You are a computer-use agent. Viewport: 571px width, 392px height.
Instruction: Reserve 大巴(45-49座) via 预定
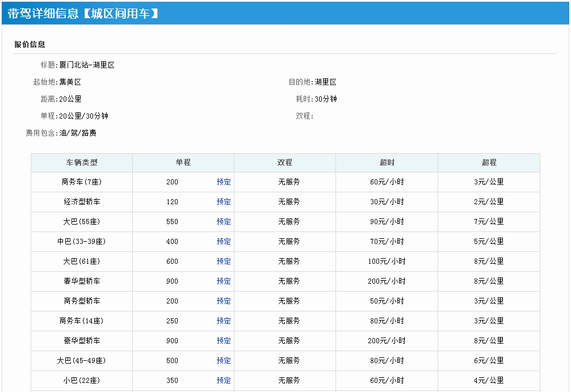[224, 360]
